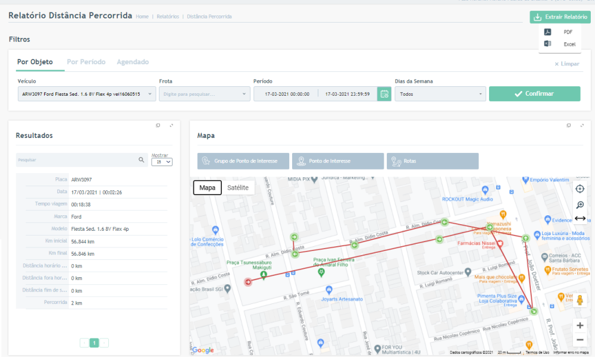Viewport: 595px width, 364px height.
Task: Clear filters with the Limpar link
Action: [567, 64]
